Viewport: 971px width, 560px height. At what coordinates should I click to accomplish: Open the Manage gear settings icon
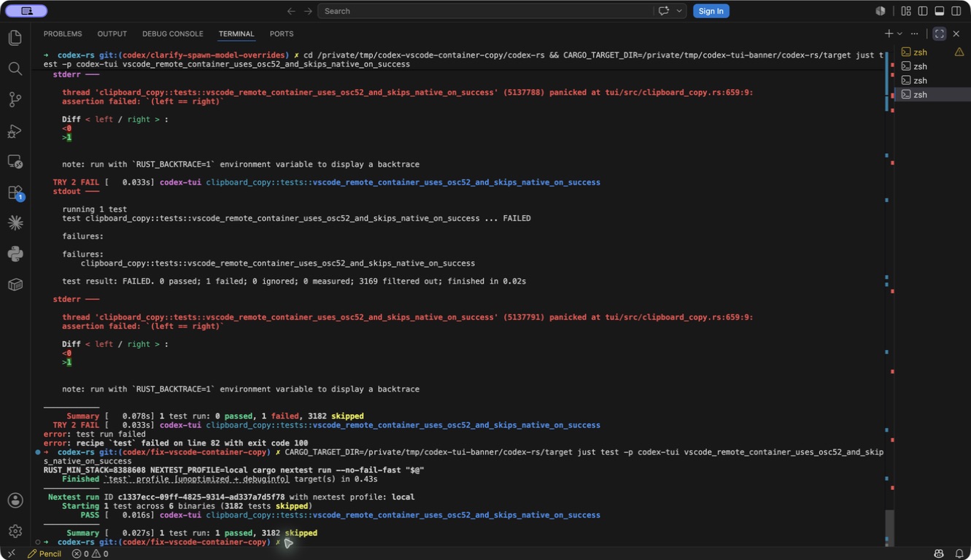tap(15, 531)
